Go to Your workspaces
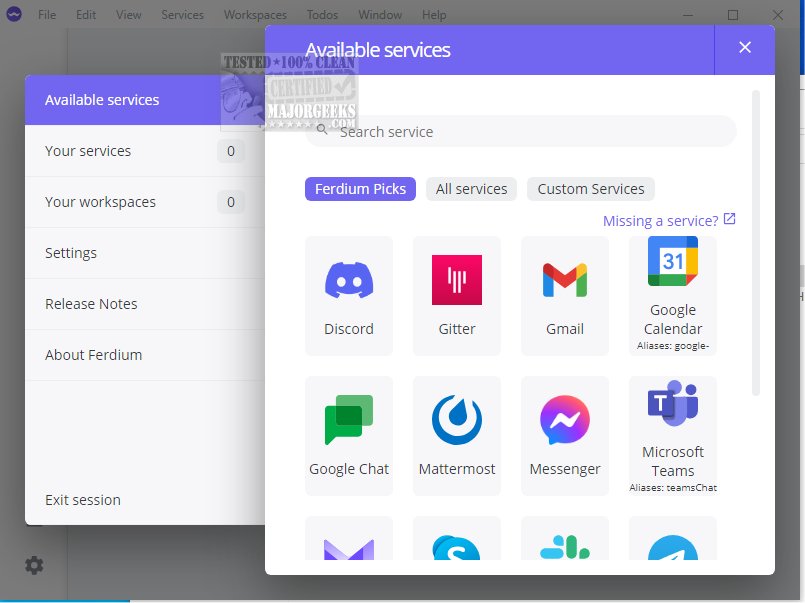The width and height of the screenshot is (805, 603). [145, 202]
